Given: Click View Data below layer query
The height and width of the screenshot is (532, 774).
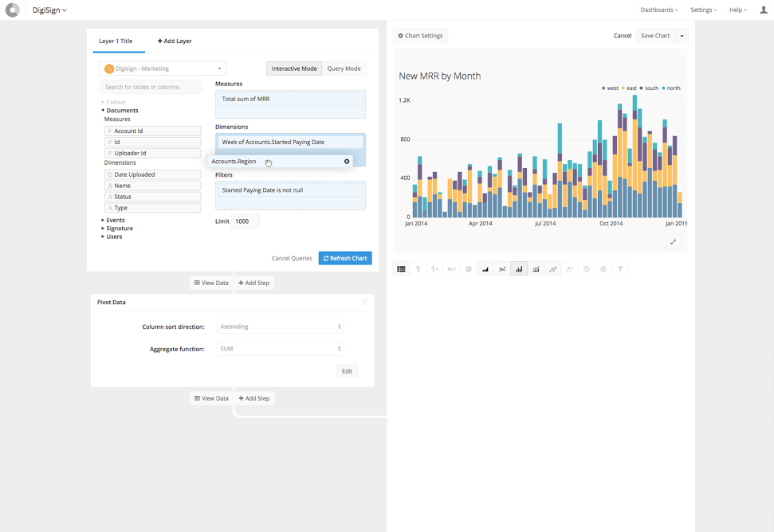Looking at the screenshot, I should (211, 283).
